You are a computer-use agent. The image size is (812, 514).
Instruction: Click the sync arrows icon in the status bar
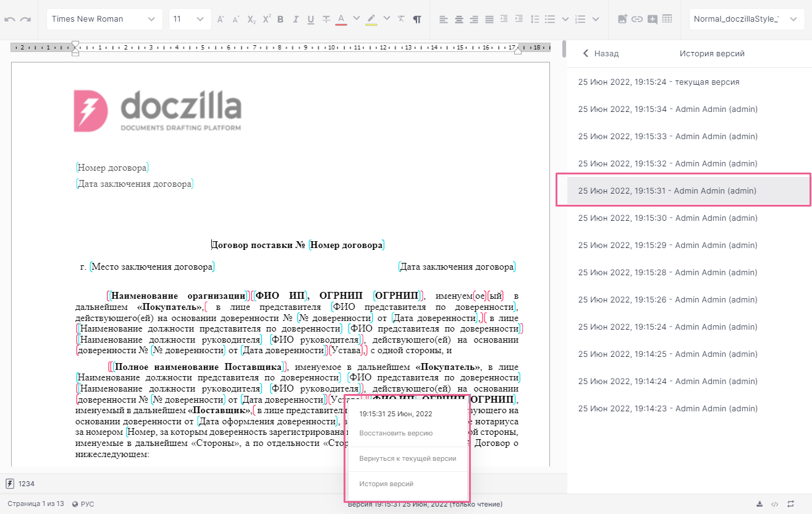(790, 504)
